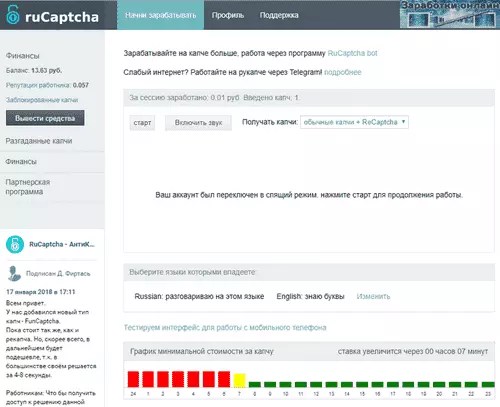Click the sleeping mode notice text

309,195
